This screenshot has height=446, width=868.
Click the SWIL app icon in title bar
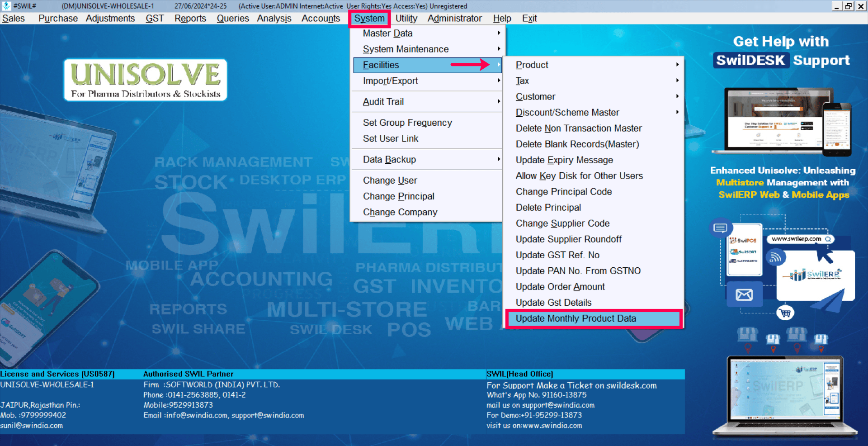click(6, 6)
